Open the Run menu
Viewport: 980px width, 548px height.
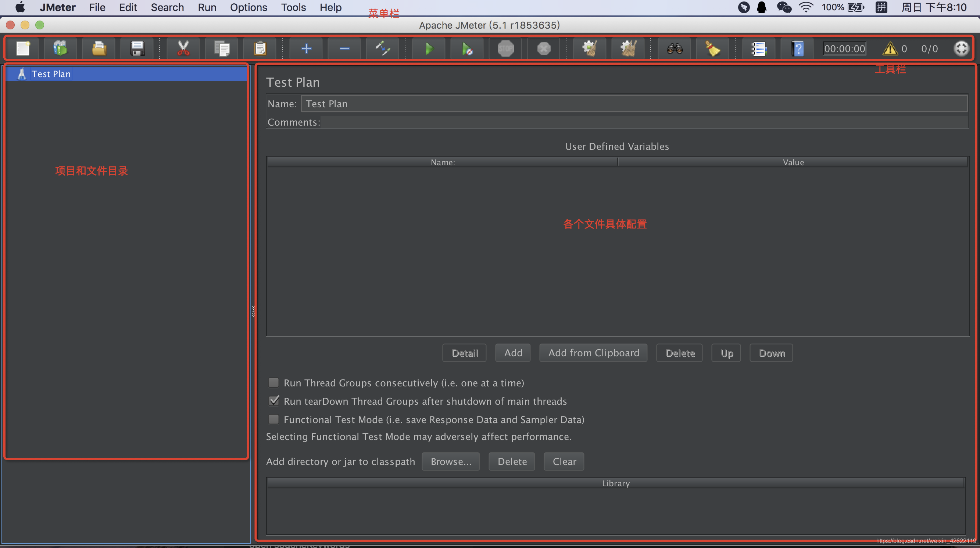tap(207, 7)
